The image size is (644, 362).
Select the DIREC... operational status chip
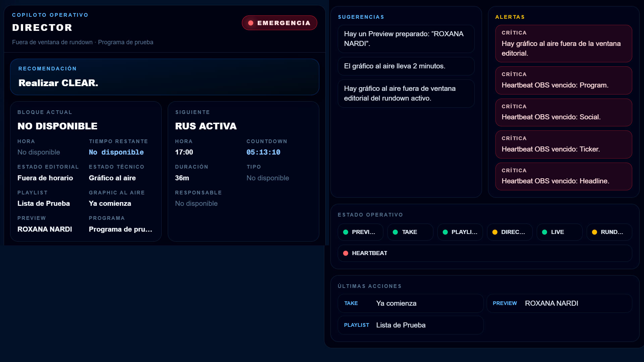pyautogui.click(x=510, y=232)
